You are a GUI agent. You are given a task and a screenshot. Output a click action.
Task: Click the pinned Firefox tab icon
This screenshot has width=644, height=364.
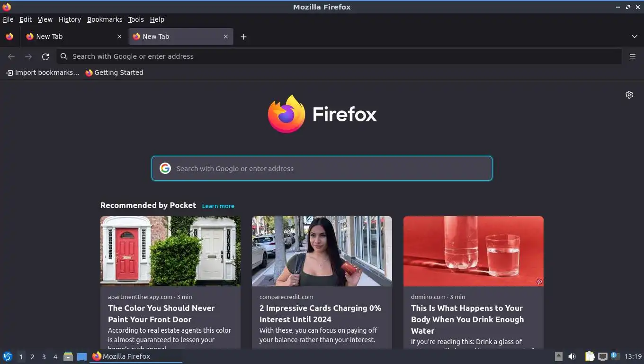click(9, 36)
